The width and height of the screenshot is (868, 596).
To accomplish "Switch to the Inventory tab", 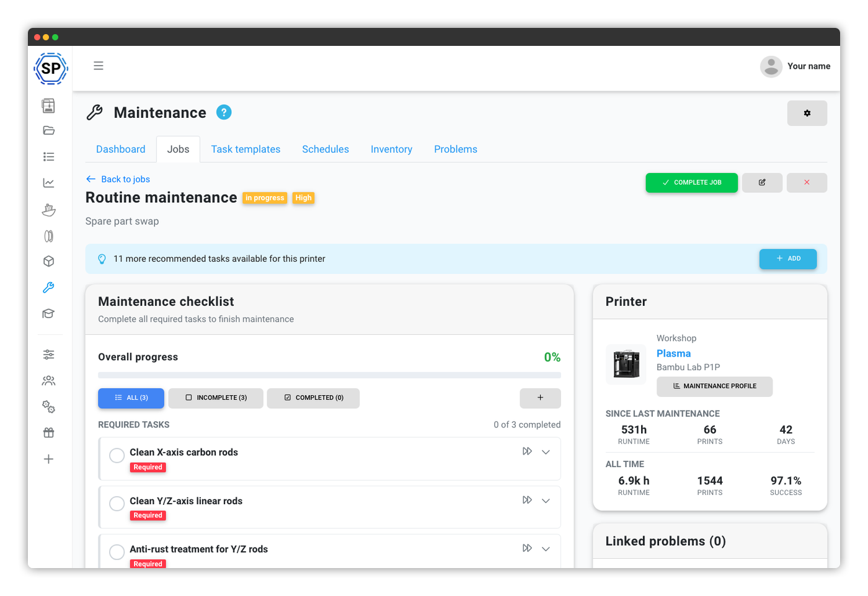I will tap(391, 149).
